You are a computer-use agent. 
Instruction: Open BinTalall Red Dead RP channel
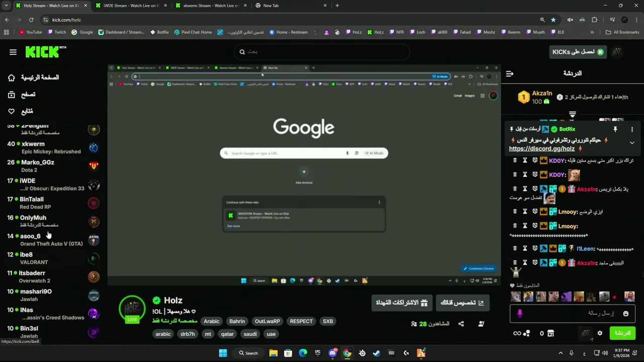[53, 203]
